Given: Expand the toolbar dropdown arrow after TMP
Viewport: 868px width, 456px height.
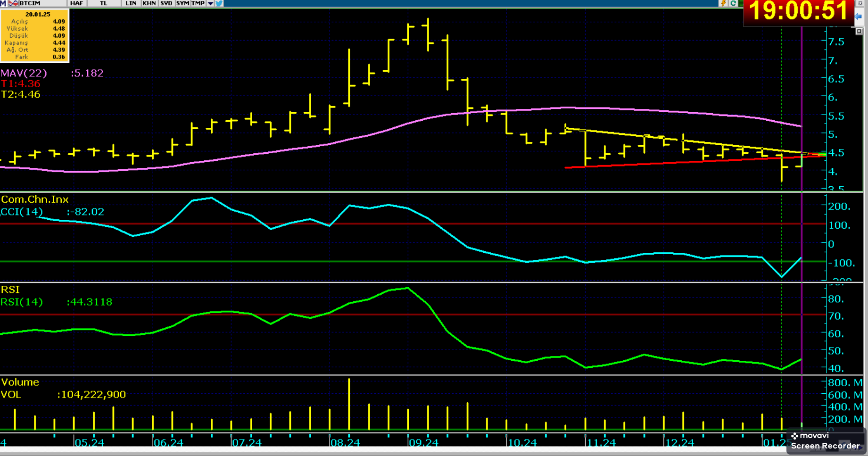Looking at the screenshot, I should 210,3.
